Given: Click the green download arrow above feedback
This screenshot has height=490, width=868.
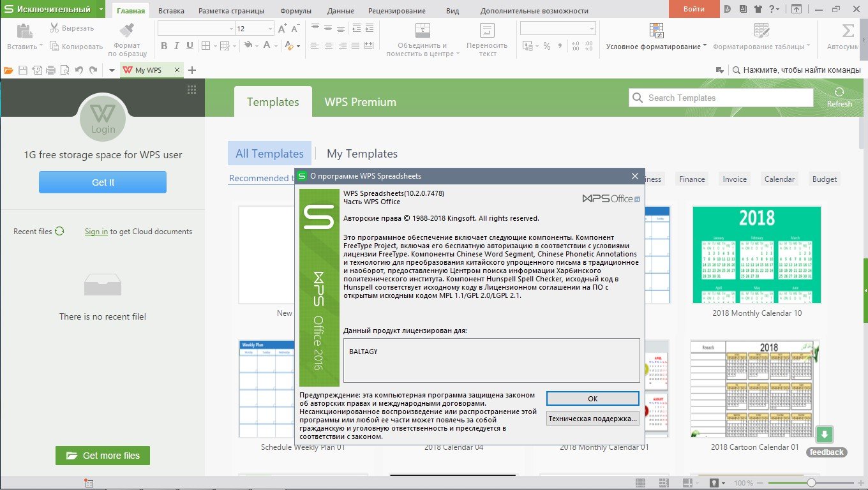Looking at the screenshot, I should pyautogui.click(x=825, y=434).
